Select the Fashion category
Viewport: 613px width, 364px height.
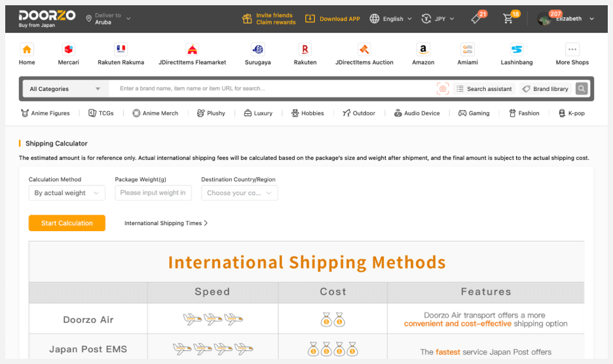coord(524,113)
